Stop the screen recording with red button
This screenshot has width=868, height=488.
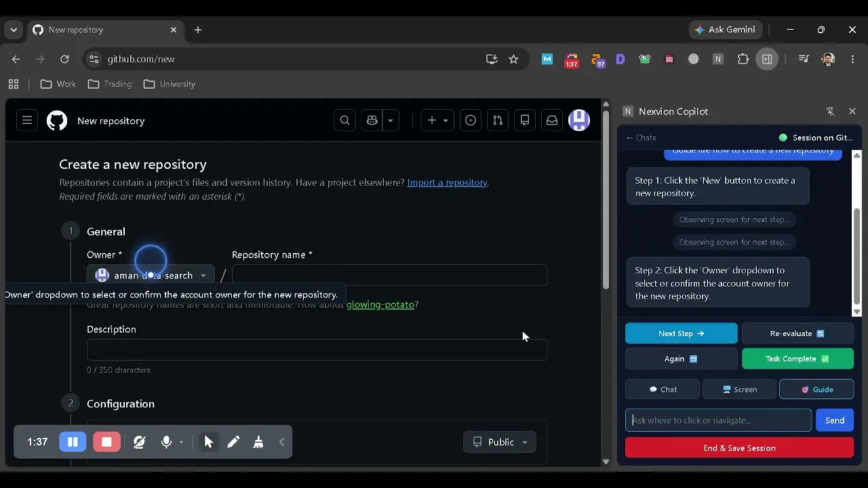(106, 442)
